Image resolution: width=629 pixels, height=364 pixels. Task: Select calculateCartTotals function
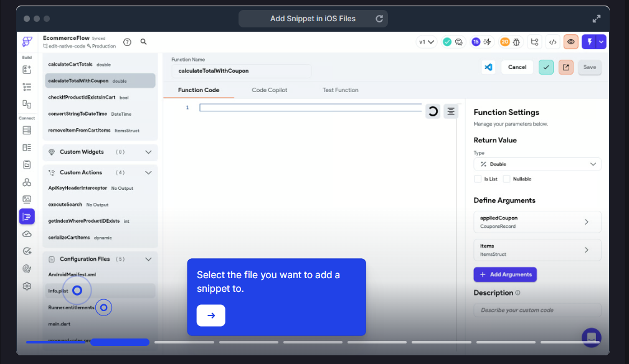(100, 64)
